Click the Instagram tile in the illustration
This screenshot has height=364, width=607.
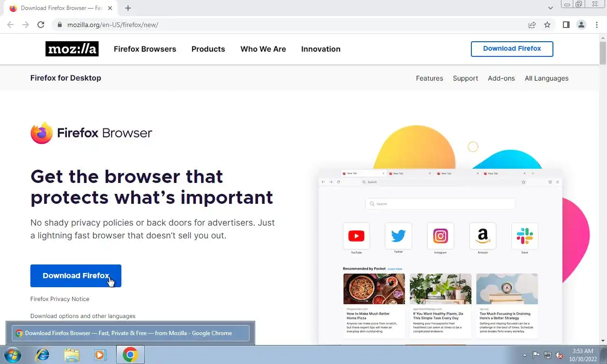(x=441, y=236)
